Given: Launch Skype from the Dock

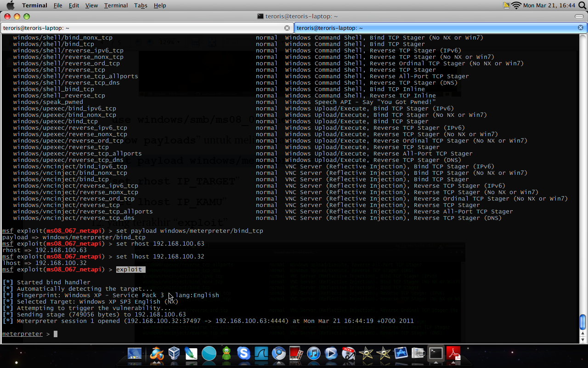Looking at the screenshot, I should [x=243, y=353].
